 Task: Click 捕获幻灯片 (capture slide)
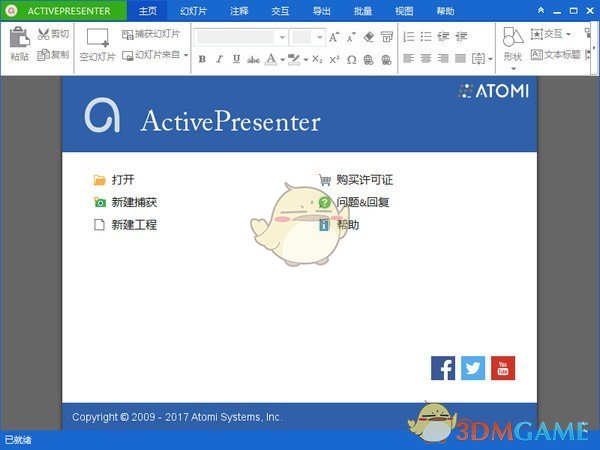coord(150,34)
